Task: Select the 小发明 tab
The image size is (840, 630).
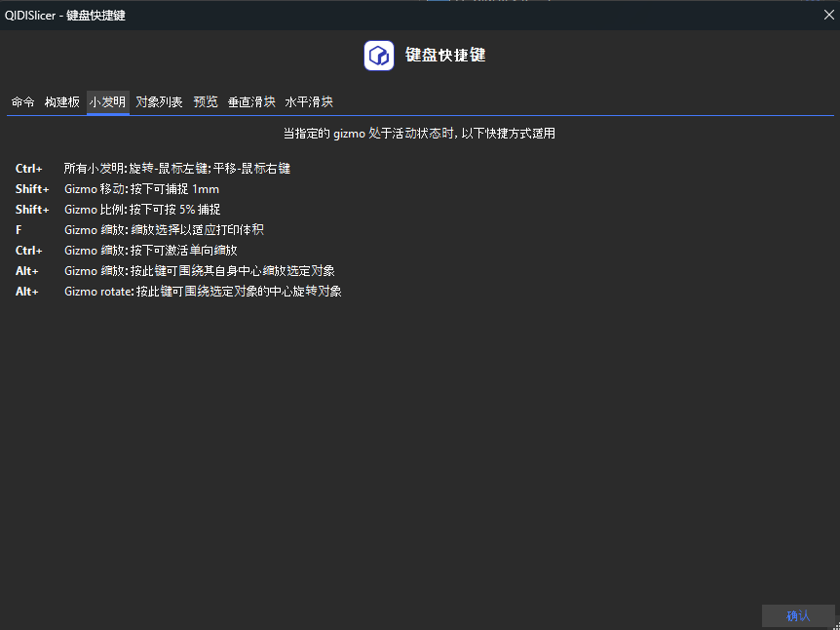Action: point(107,101)
